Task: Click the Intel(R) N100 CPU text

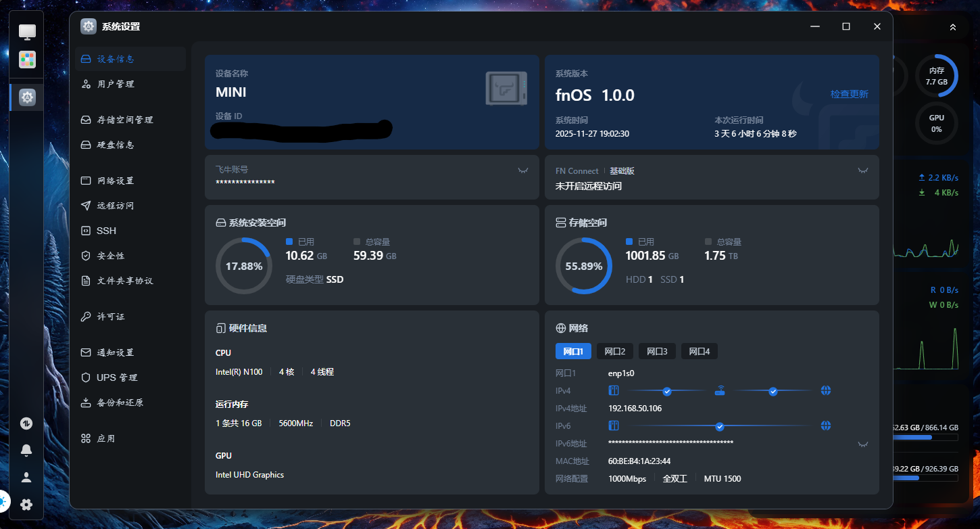Action: tap(239, 372)
